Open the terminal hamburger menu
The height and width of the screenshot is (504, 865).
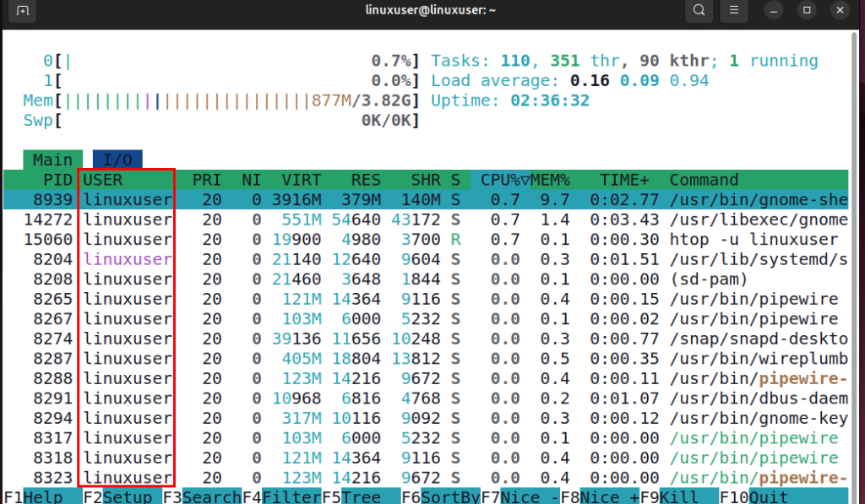click(x=734, y=11)
